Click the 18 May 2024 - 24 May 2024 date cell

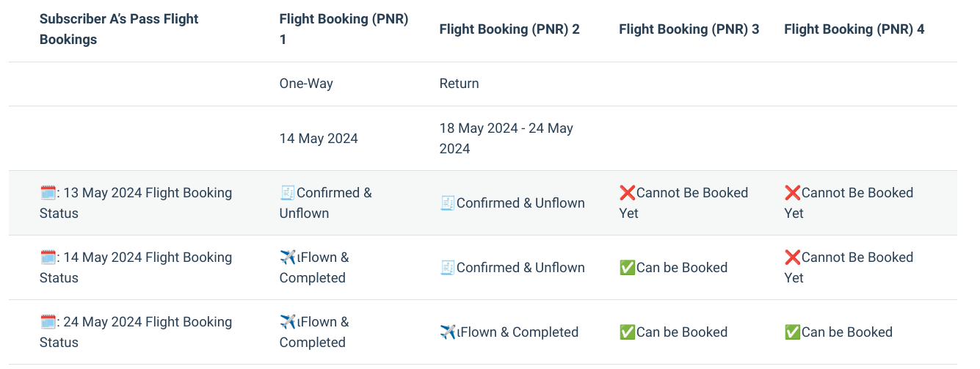pyautogui.click(x=507, y=139)
